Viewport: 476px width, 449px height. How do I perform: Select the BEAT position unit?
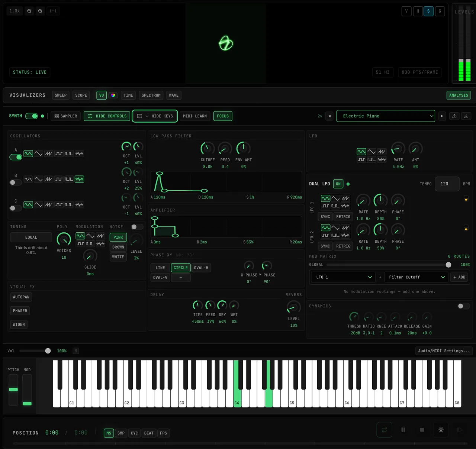click(x=149, y=433)
